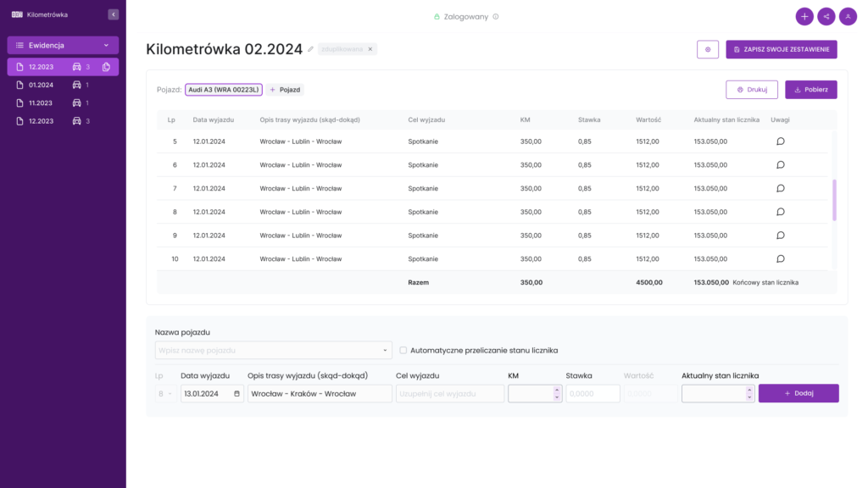Screen dimensions: 868x488
Task: Click the Pobierz button
Action: (810, 89)
